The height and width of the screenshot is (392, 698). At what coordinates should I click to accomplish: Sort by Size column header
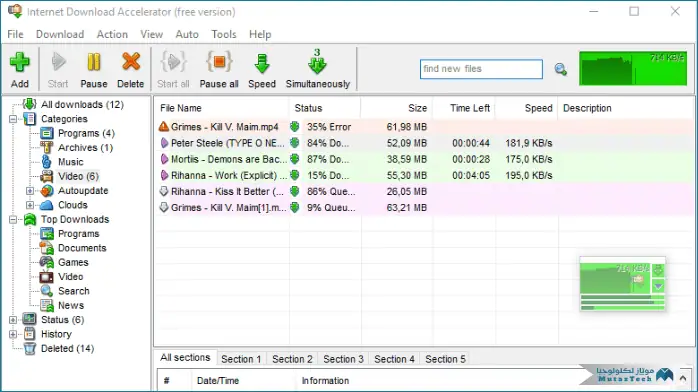pyautogui.click(x=396, y=108)
